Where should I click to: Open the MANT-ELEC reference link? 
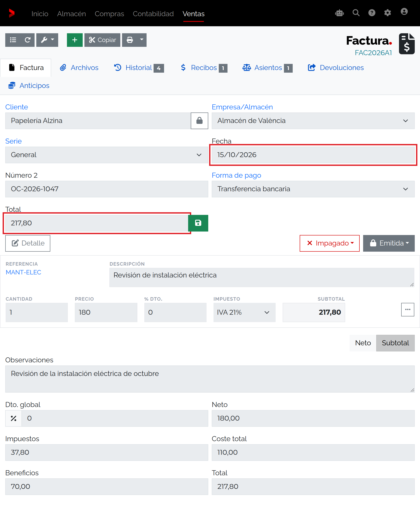[23, 272]
